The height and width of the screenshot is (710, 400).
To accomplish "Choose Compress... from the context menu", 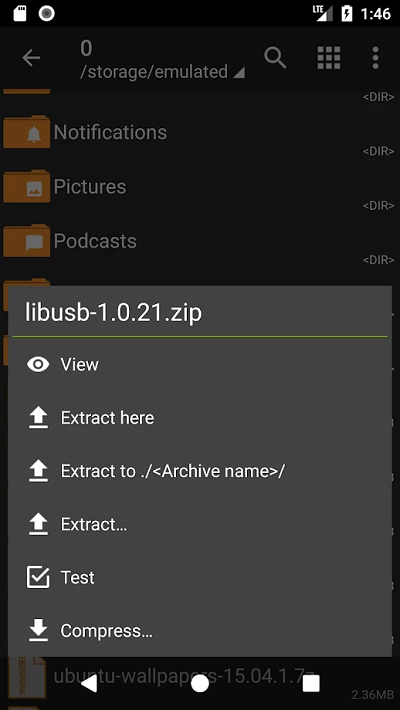I will [200, 631].
